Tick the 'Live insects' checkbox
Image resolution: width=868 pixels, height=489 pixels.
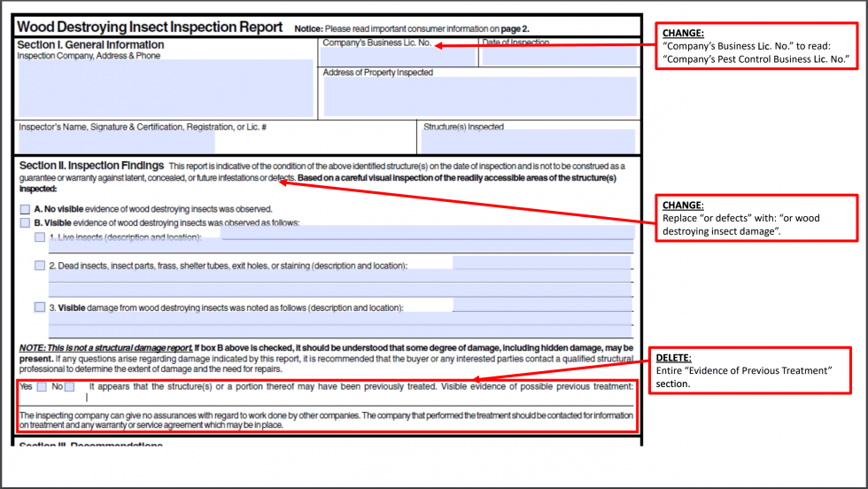pos(40,237)
